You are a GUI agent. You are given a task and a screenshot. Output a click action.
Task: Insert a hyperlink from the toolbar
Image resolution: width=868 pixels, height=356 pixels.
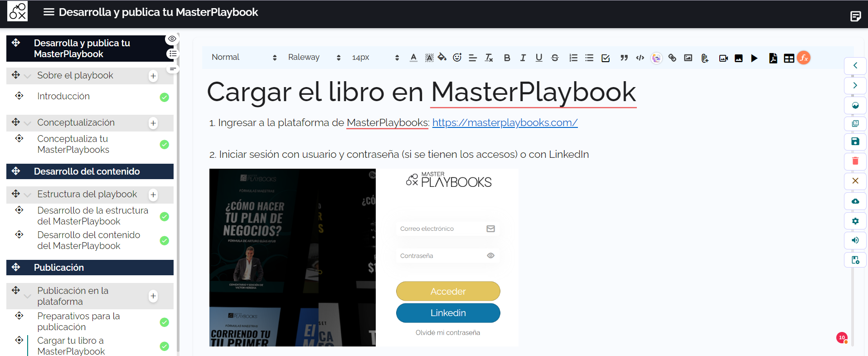pyautogui.click(x=672, y=58)
